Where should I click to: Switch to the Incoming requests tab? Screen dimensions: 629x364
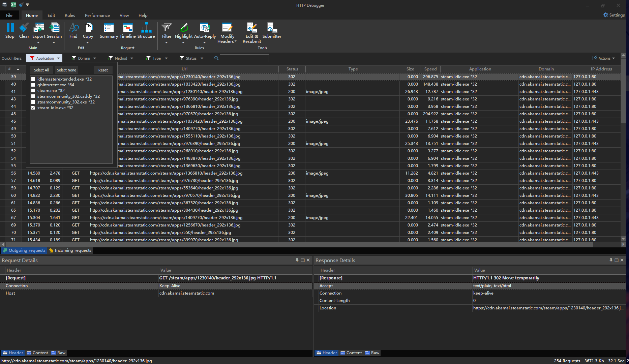pyautogui.click(x=70, y=250)
